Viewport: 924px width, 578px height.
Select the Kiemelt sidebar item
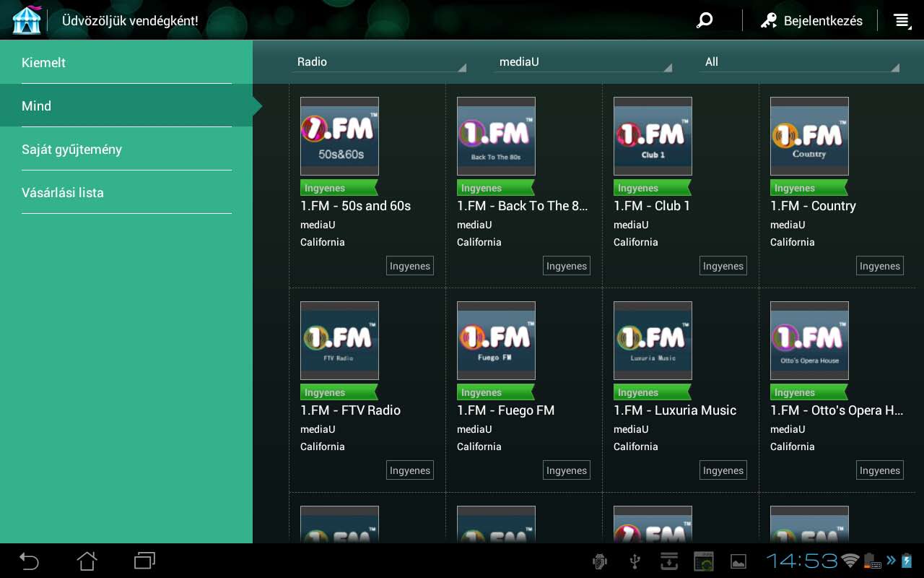[126, 62]
